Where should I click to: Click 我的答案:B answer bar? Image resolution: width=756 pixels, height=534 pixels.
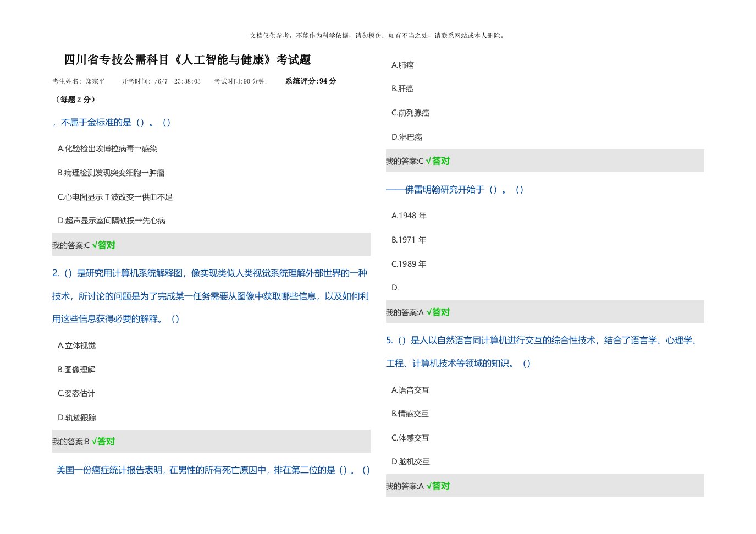click(x=211, y=441)
